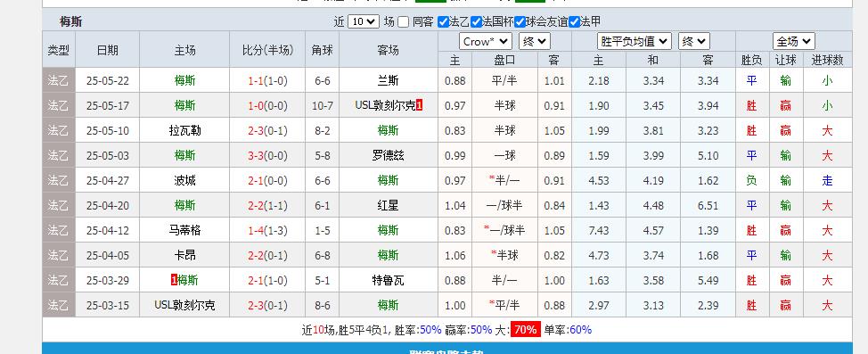Click the 进球数 column header

[x=827, y=60]
